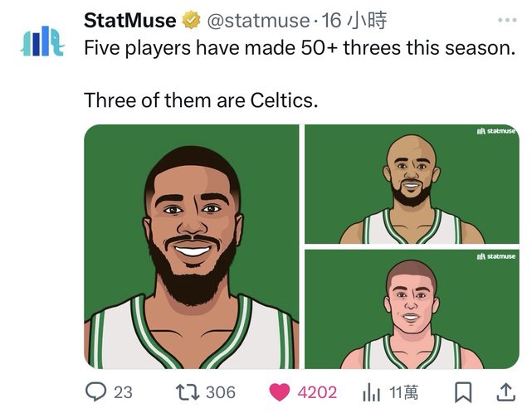The width and height of the screenshot is (532, 418).
Task: Open the StatMuse profile avatar
Action: coord(41,43)
